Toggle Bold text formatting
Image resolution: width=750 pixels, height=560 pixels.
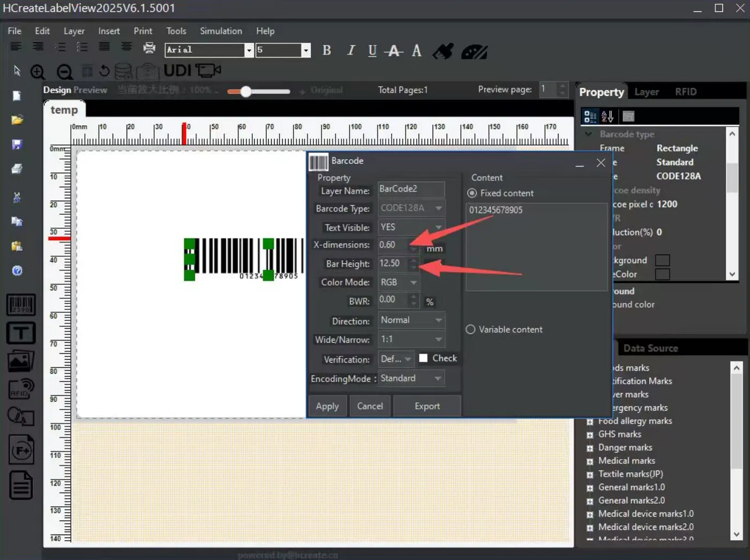[327, 51]
